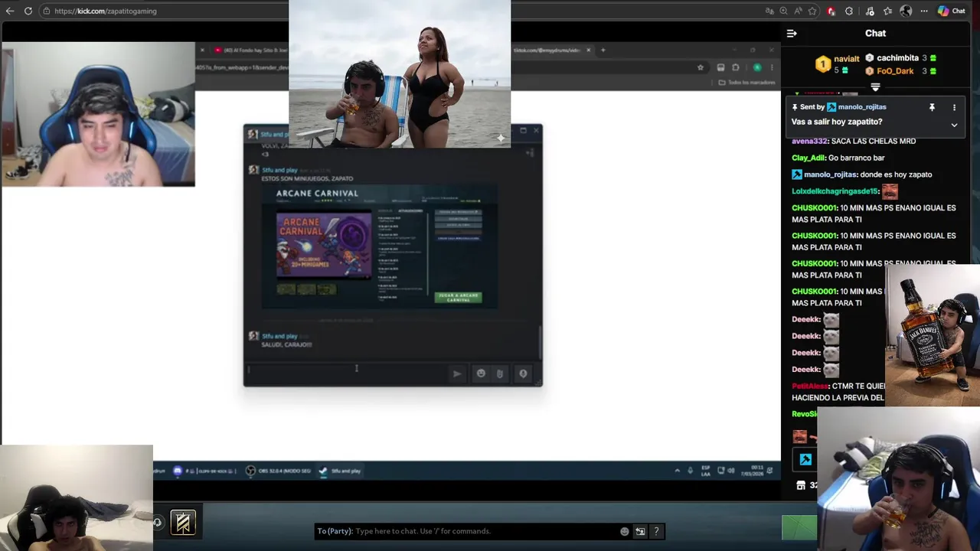This screenshot has height=551, width=980.
Task: Add page to favorites star icon
Action: (812, 11)
